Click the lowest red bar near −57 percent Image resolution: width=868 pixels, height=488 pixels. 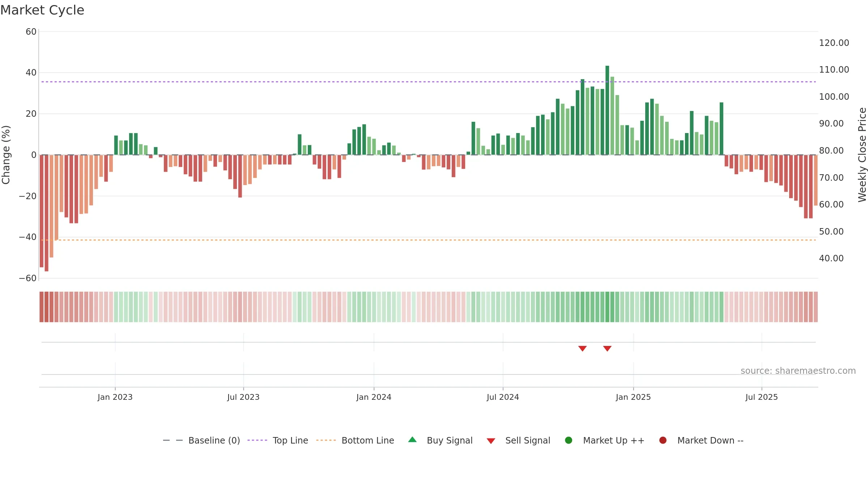[x=46, y=213]
